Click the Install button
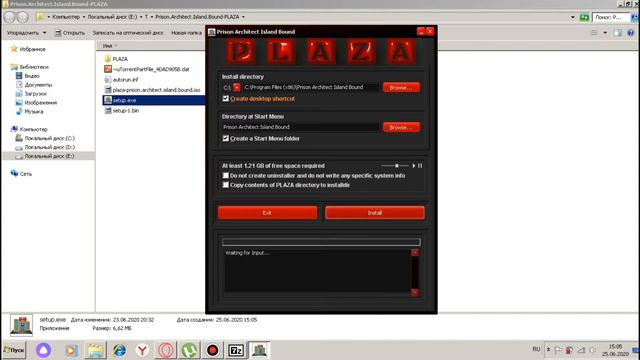 [x=375, y=213]
